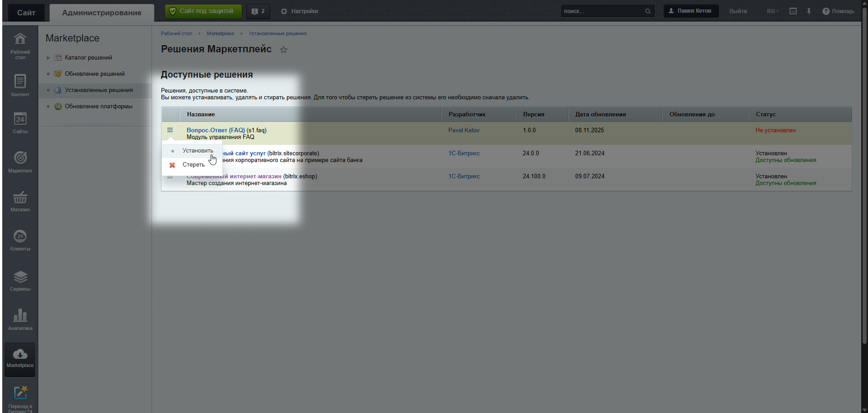
Task: Click the Сайт под защитой button
Action: pyautogui.click(x=203, y=11)
